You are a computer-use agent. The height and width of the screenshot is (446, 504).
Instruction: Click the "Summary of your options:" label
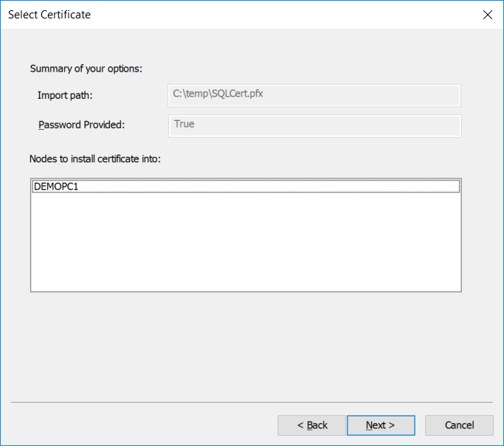[86, 69]
